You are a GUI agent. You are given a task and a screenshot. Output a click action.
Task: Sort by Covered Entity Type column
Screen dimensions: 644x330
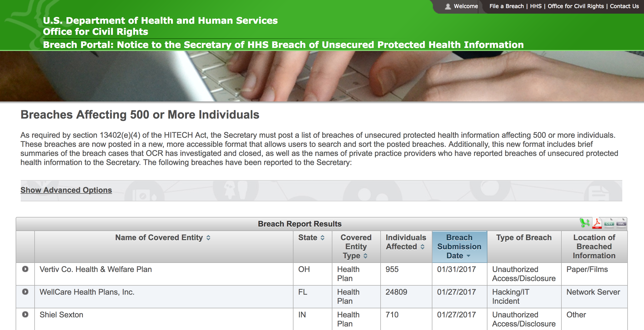[356, 246]
